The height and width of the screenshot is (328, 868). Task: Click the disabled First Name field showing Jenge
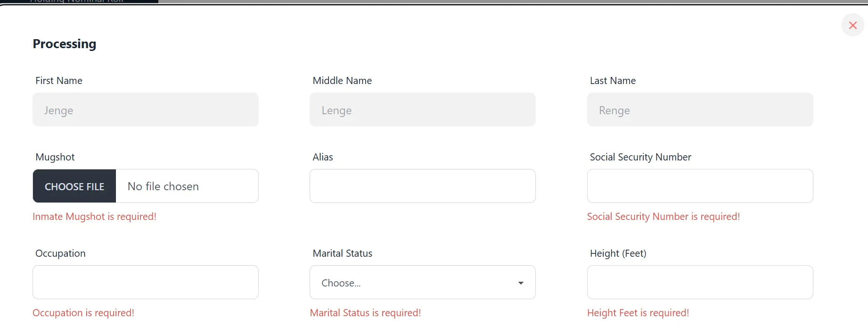click(x=145, y=110)
